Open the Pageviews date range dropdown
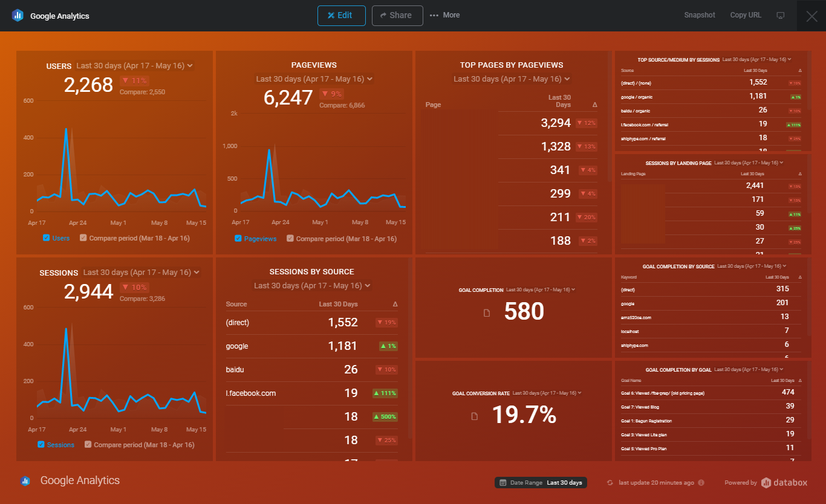Screen dimensions: 826x504 click(x=314, y=79)
